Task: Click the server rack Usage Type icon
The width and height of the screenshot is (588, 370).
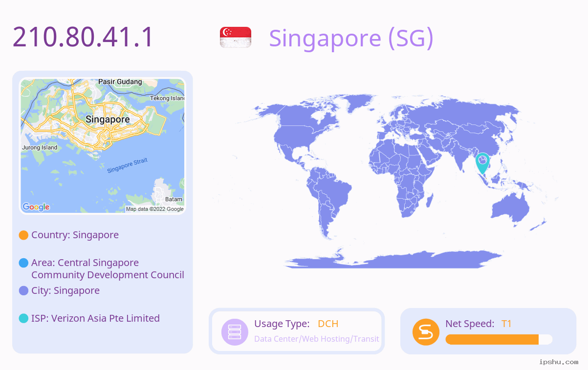Action: (x=235, y=332)
